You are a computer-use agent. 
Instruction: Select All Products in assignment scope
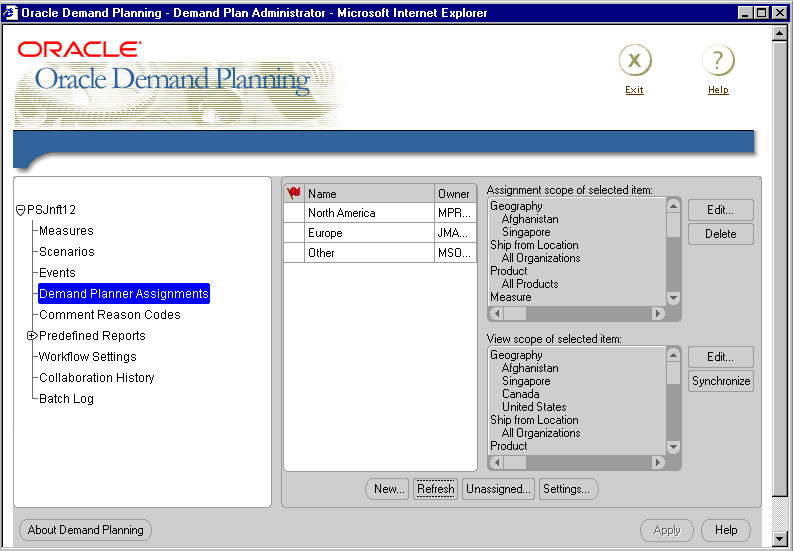[530, 284]
